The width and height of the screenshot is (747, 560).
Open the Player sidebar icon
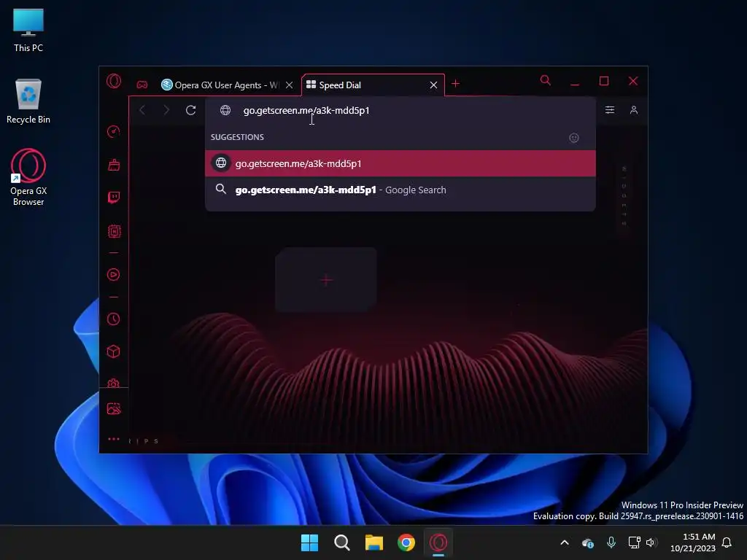point(113,275)
